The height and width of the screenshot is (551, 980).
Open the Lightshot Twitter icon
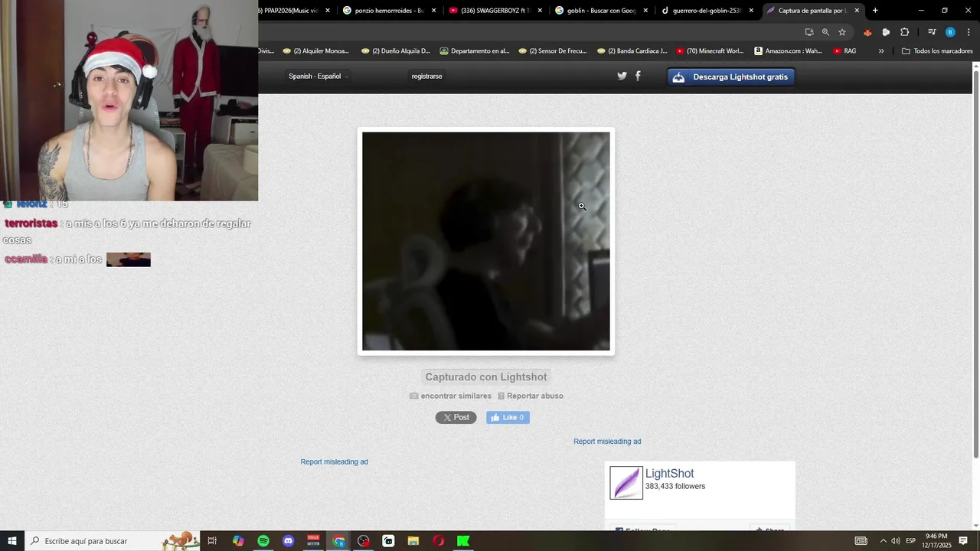[x=622, y=76]
